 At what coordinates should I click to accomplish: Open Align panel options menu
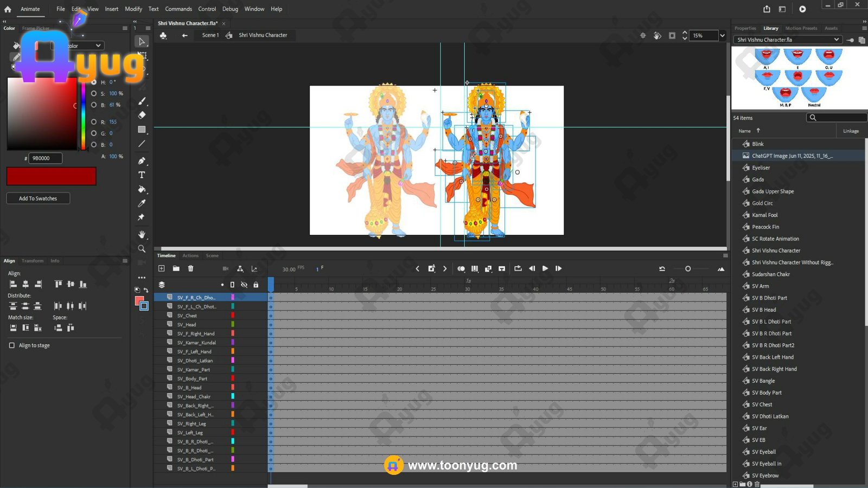coord(125,261)
